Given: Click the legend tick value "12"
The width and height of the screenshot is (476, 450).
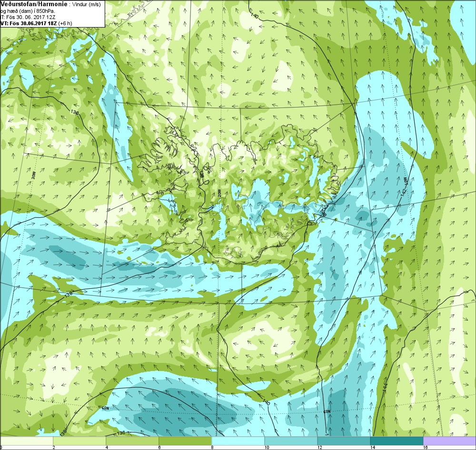Looking at the screenshot, I should click(319, 447).
